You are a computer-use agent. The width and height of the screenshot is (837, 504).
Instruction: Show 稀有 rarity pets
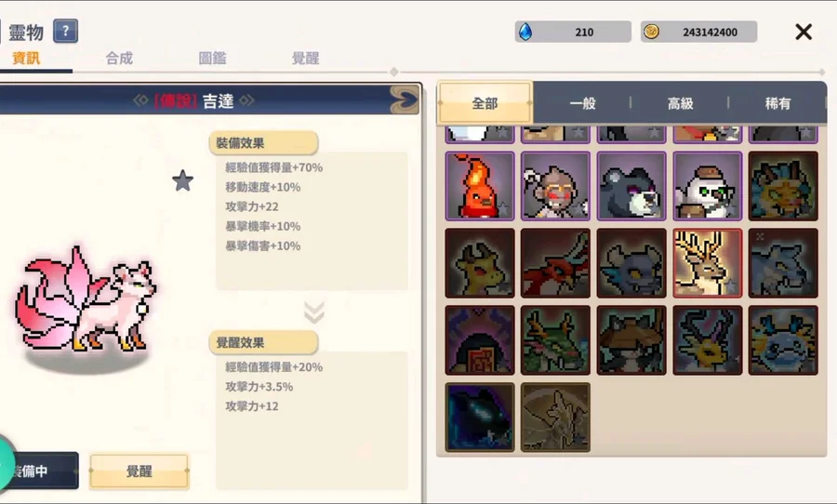[x=777, y=103]
